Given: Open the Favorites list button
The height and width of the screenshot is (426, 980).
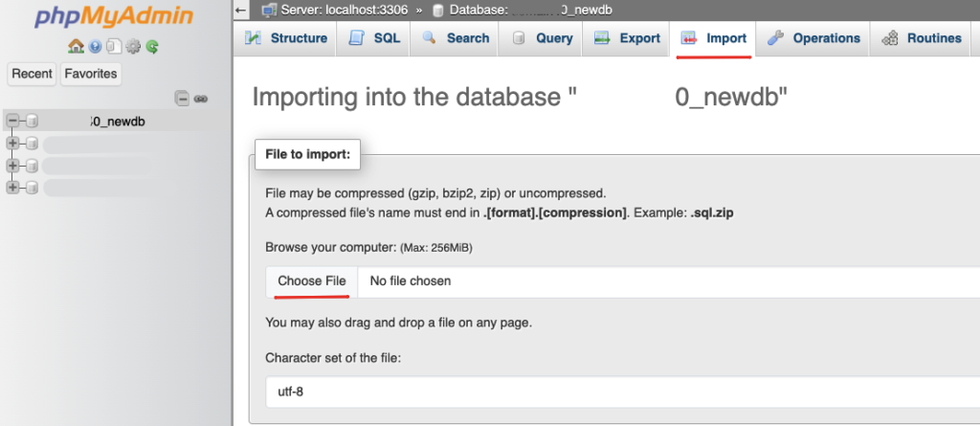Looking at the screenshot, I should 91,74.
